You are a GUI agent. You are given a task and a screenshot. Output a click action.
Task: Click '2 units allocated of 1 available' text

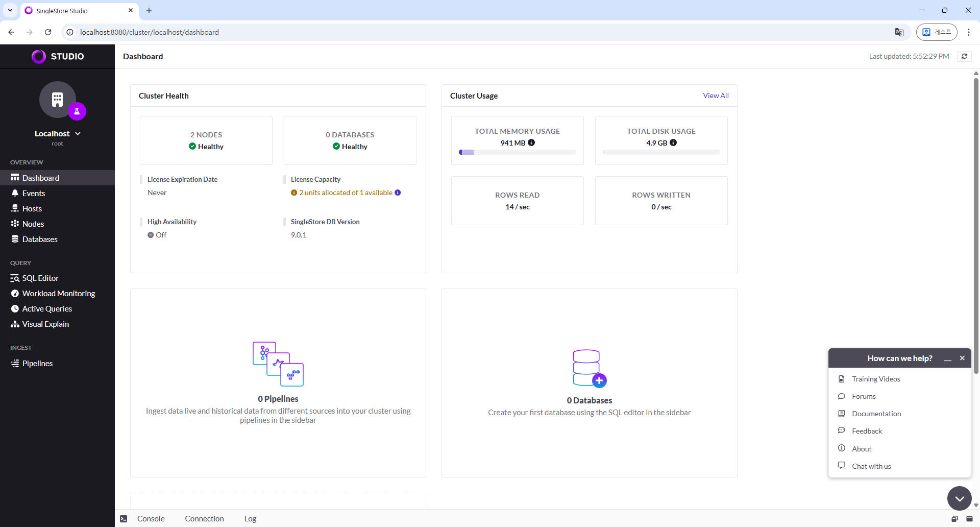pos(346,193)
